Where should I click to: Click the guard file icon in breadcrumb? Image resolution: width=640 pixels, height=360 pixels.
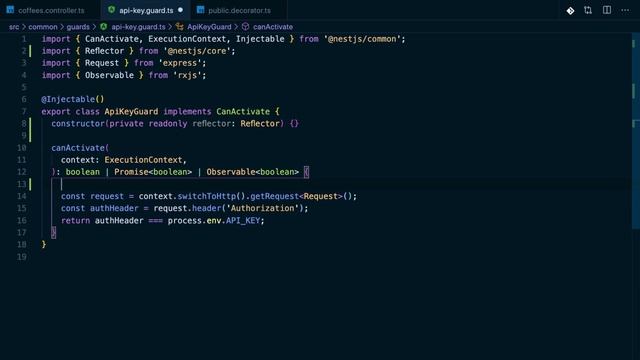[x=104, y=27]
